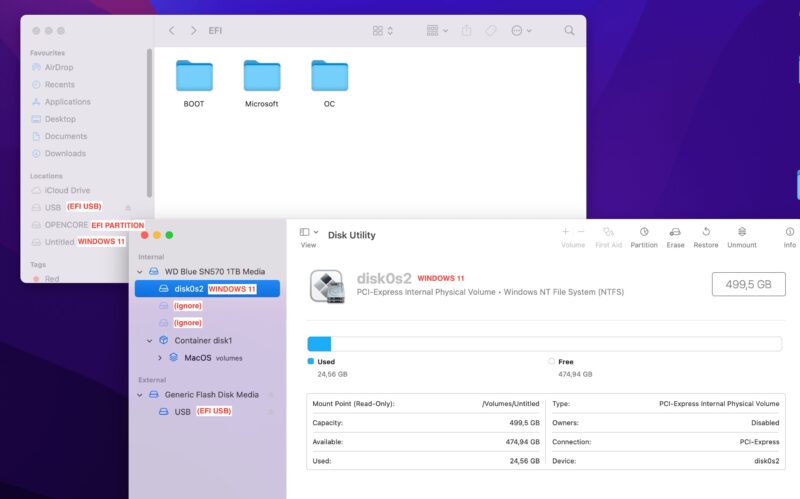Click the Finder Tags icon
The height and width of the screenshot is (499, 800).
click(491, 31)
